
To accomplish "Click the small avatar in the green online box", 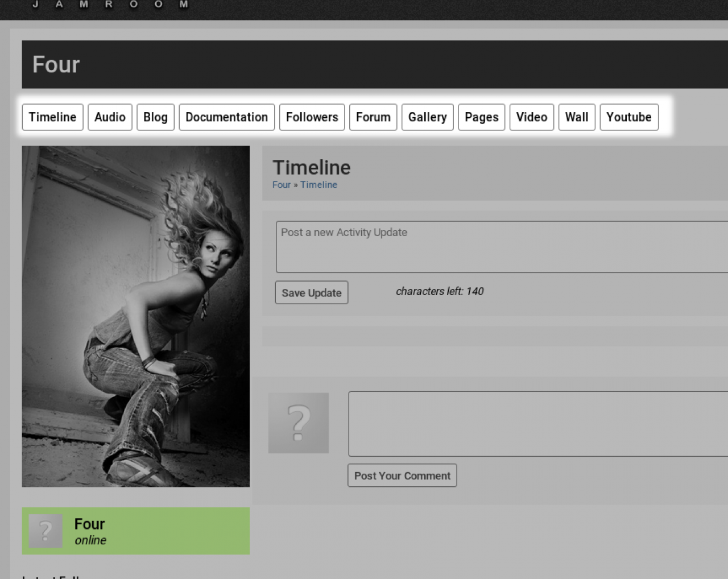I will pyautogui.click(x=45, y=531).
